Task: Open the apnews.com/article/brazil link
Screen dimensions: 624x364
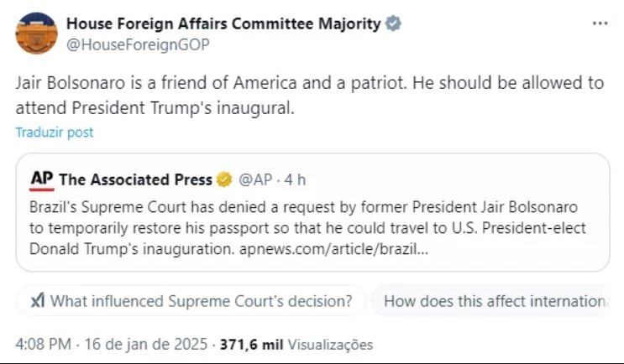Action: pos(334,250)
